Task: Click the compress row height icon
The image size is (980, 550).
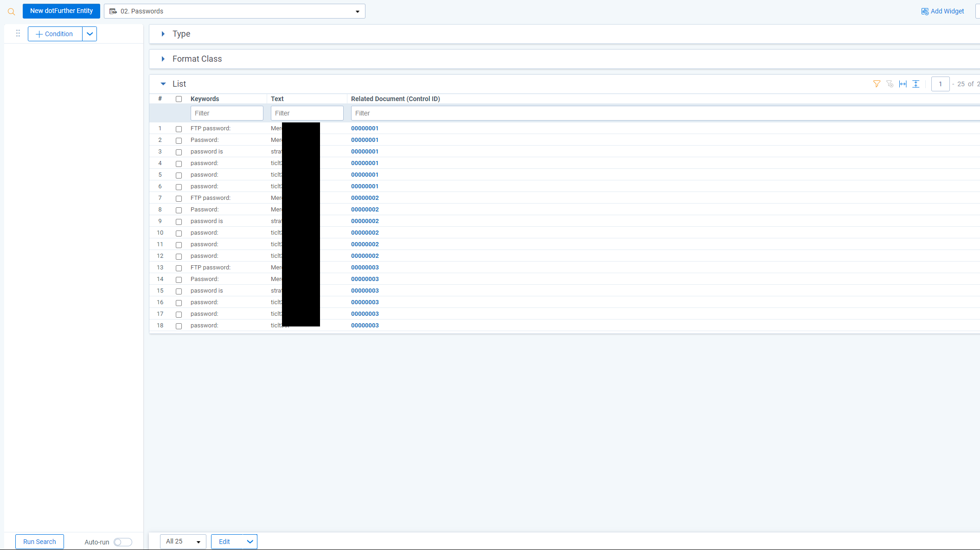Action: (x=916, y=84)
